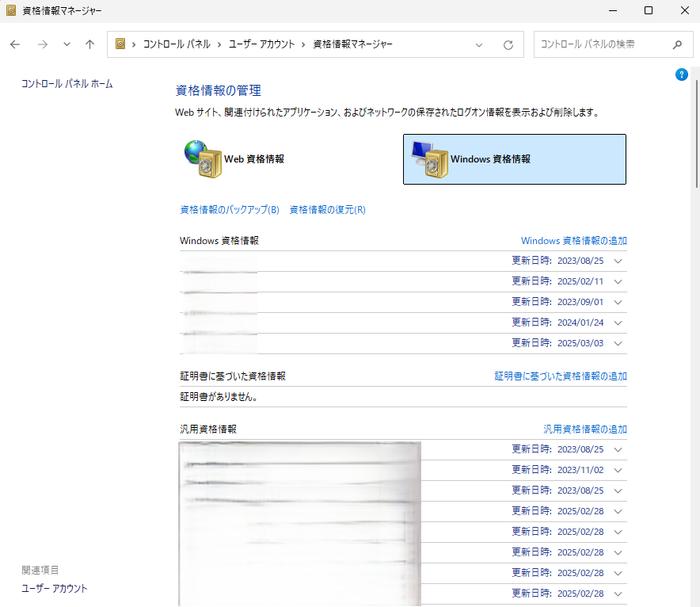Expand the credential updated 2023/08/25 under Windows 資格情報
Image resolution: width=700 pixels, height=607 pixels.
click(618, 261)
